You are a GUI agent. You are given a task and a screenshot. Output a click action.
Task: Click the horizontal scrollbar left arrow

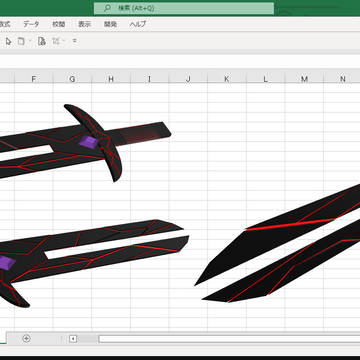coord(73,339)
